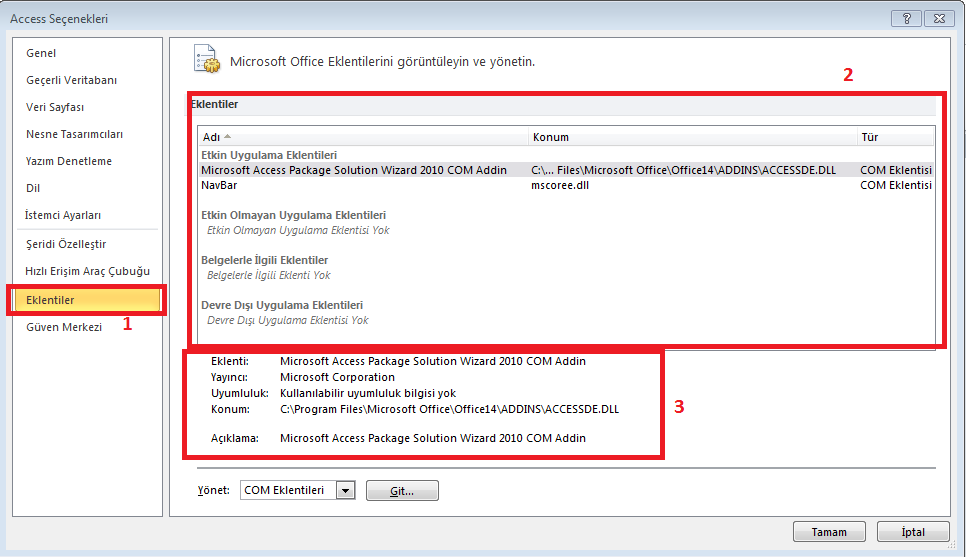The width and height of the screenshot is (966, 557).
Task: Go to Nesne Tasarımcıları section
Action: (75, 134)
